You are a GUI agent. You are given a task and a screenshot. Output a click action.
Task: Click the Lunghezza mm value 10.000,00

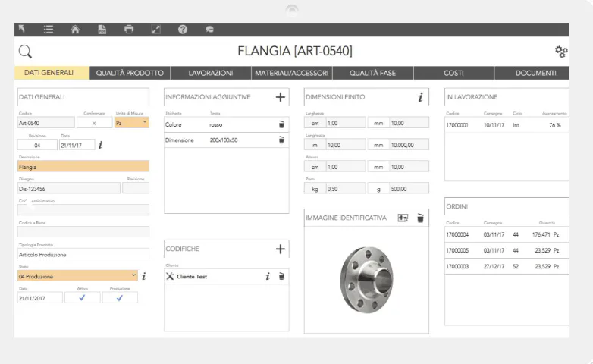pos(409,145)
